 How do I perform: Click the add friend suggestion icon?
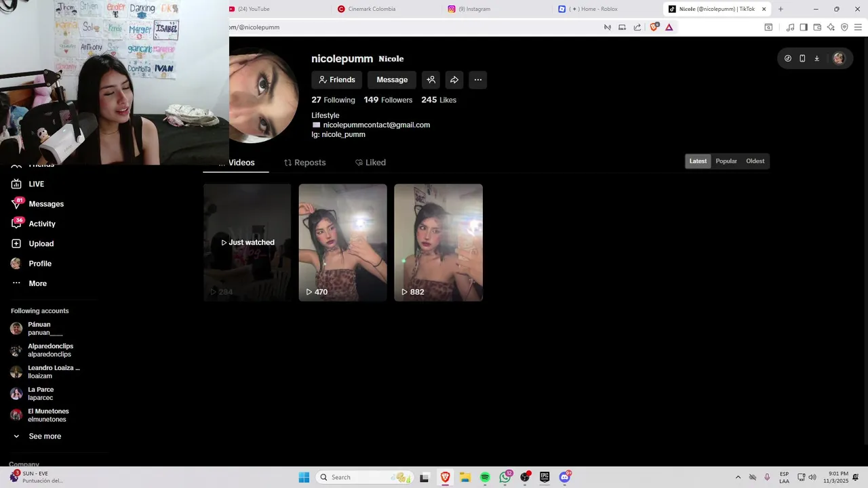[431, 80]
